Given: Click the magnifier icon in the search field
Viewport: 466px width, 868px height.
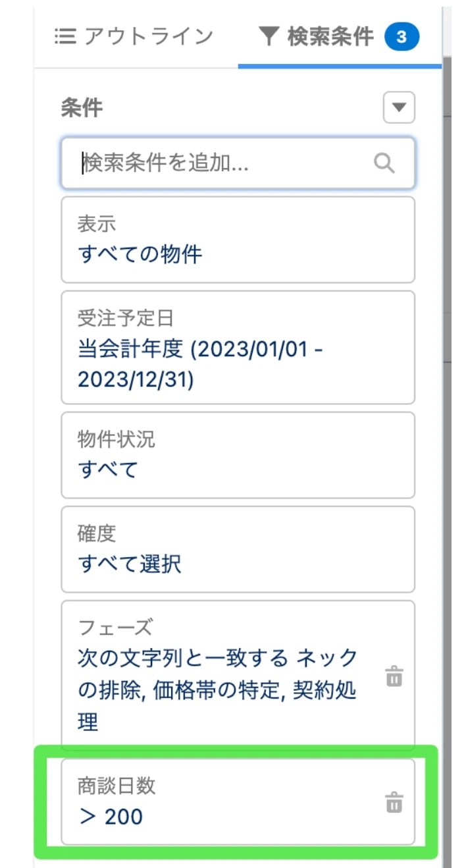Looking at the screenshot, I should (x=384, y=163).
